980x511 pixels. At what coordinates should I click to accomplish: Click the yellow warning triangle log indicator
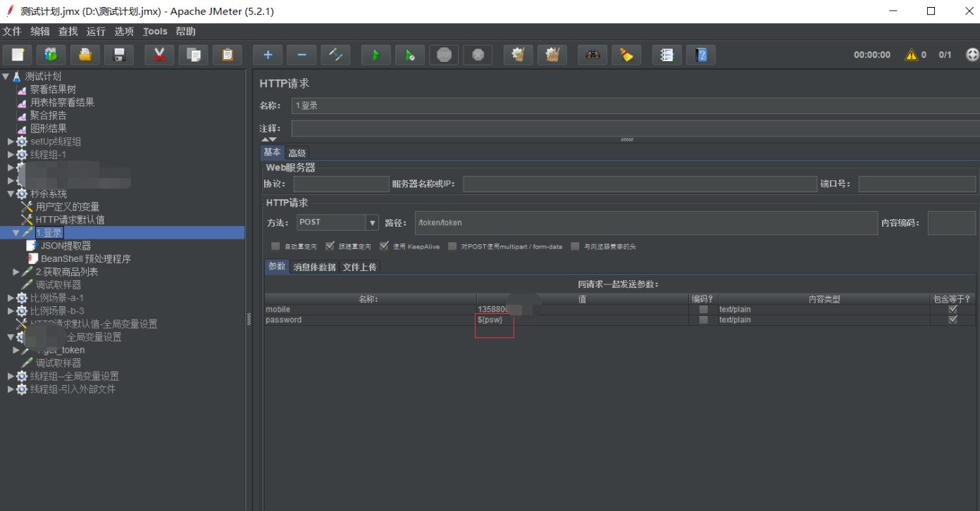pos(911,54)
